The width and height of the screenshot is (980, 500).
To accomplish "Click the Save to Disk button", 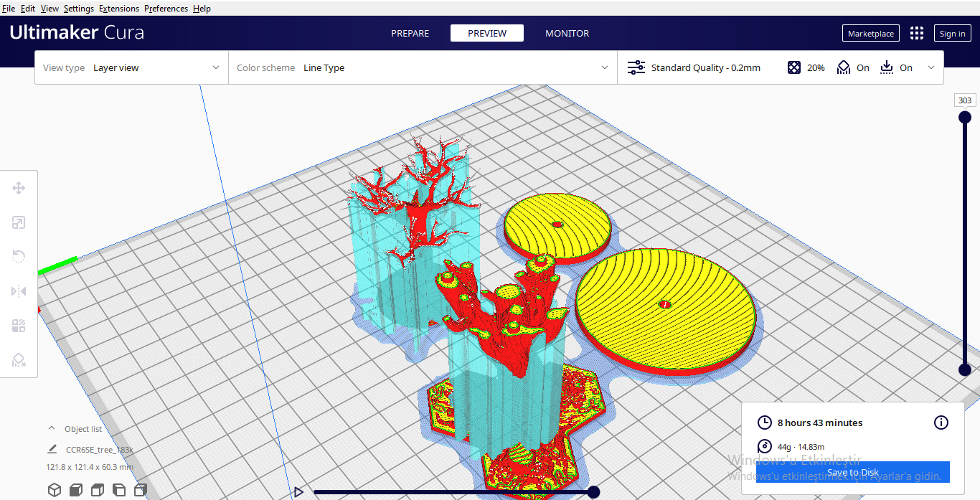I will coord(852,472).
